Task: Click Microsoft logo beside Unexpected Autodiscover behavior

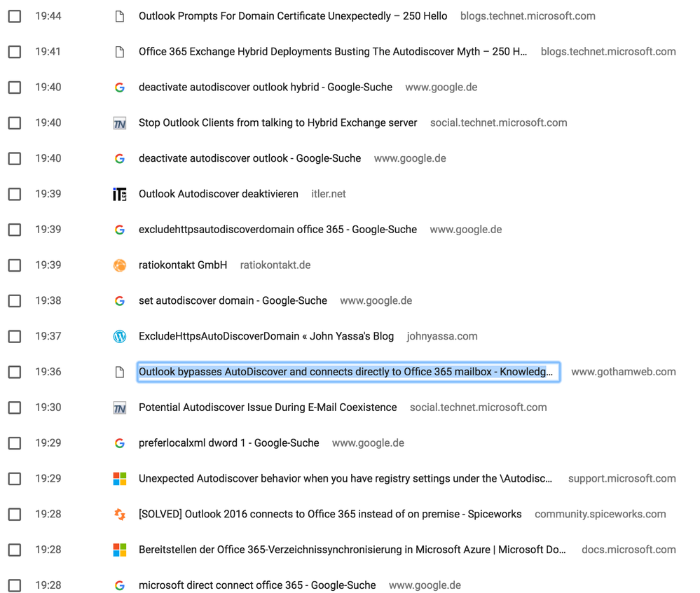Action: (120, 479)
